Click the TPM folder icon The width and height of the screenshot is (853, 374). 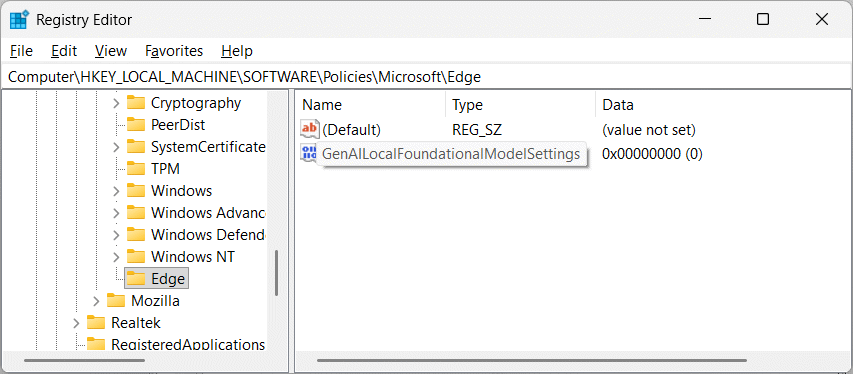coord(135,169)
